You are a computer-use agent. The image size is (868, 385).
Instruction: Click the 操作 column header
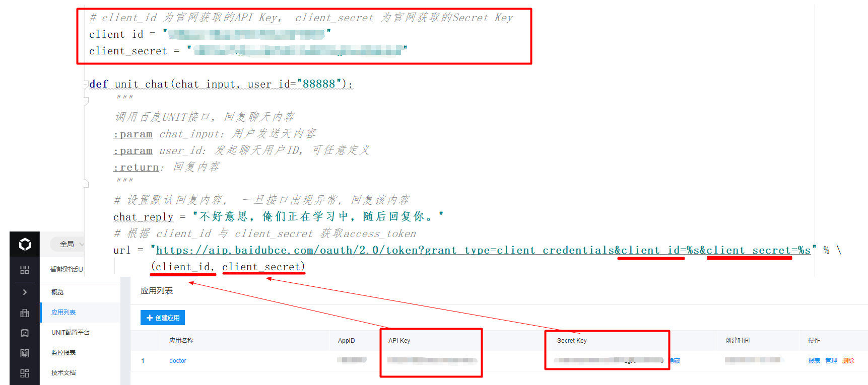pyautogui.click(x=814, y=341)
